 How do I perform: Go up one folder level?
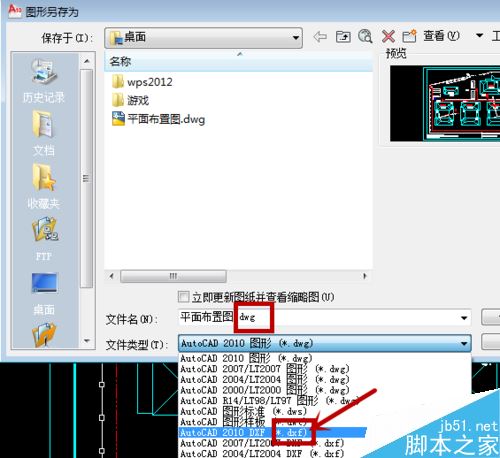[x=343, y=36]
